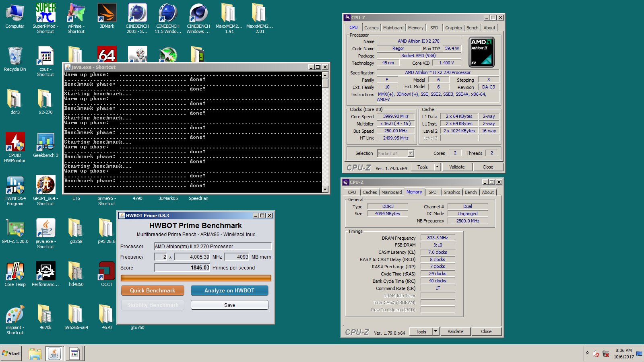Click Quick Benchmark button in HWBOT Prime
Screen dimensions: 644x362
point(153,290)
